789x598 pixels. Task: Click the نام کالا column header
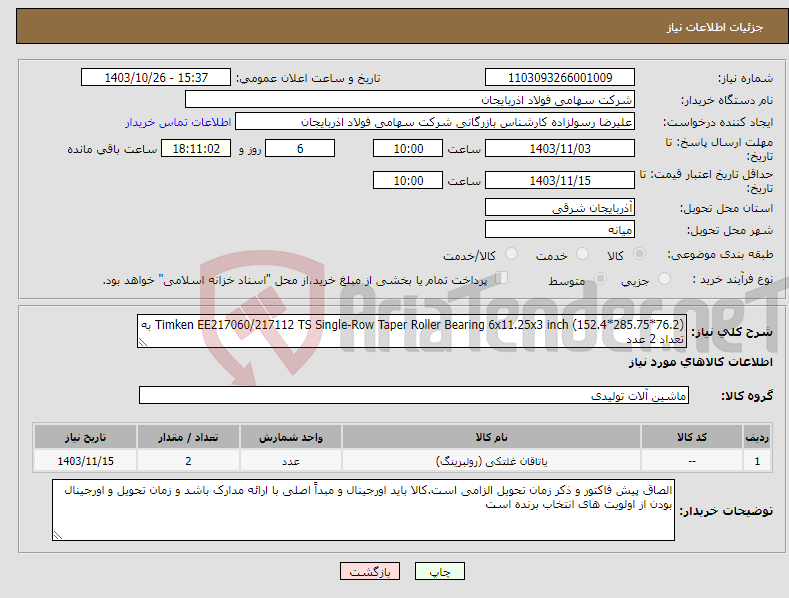pyautogui.click(x=491, y=437)
